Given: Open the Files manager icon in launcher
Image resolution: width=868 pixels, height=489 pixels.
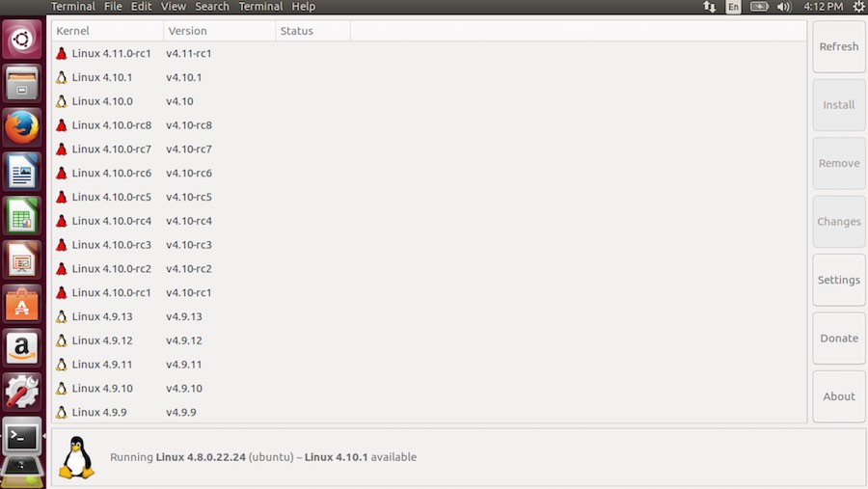Looking at the screenshot, I should [x=21, y=85].
